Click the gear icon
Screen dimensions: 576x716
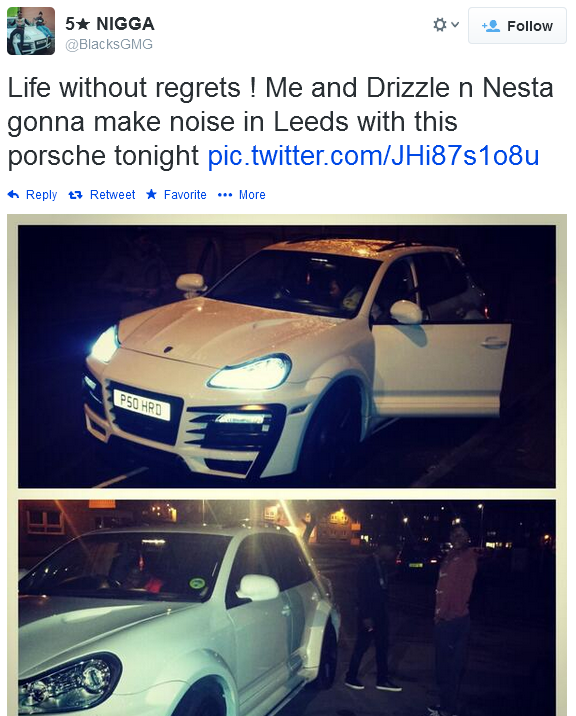pyautogui.click(x=440, y=25)
